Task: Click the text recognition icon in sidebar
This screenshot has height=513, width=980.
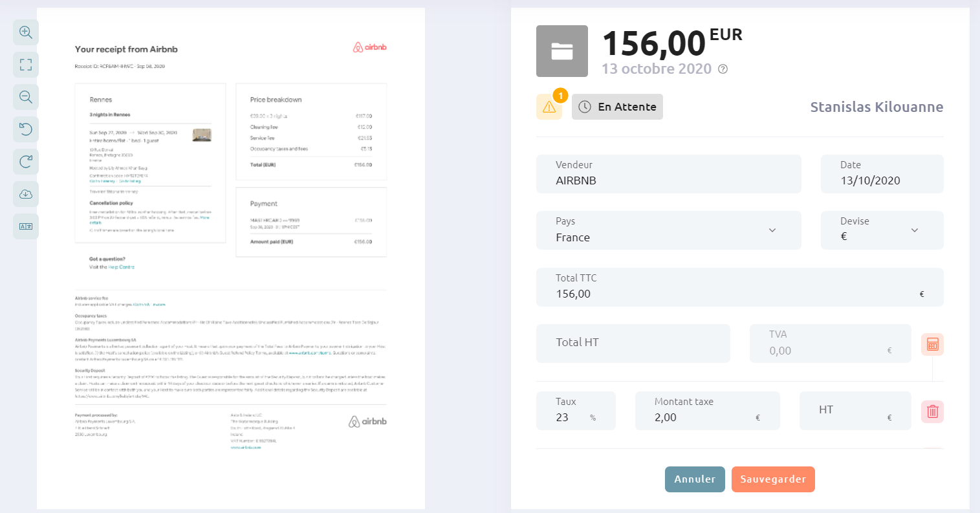Action: coord(26,226)
